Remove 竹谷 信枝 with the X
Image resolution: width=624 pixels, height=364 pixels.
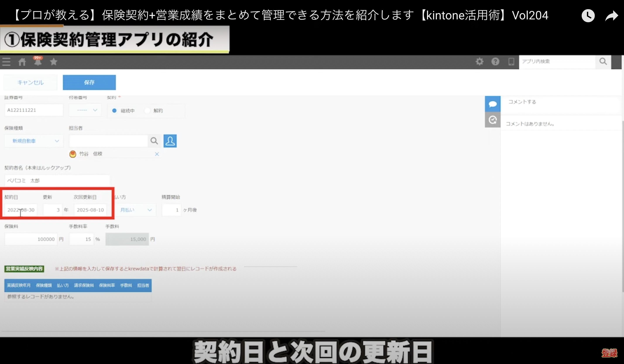point(157,154)
